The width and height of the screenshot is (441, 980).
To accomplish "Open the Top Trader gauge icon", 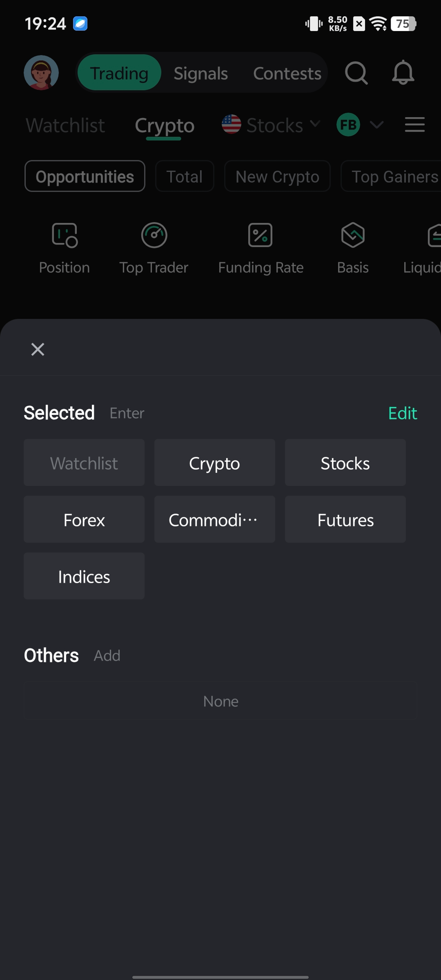I will point(154,235).
